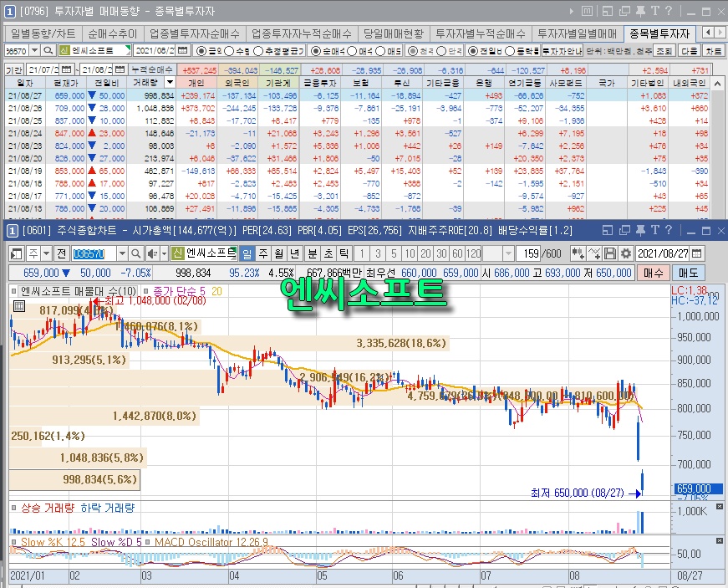Expand 주 market type dropdown in chart toolbar
Viewport: 728px width, 588px height.
tap(46, 253)
